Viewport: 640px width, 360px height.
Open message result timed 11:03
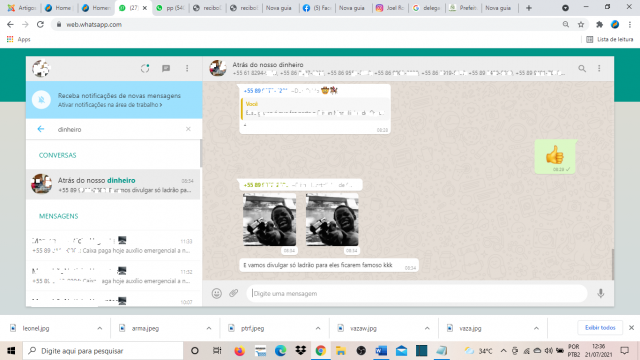click(x=113, y=245)
